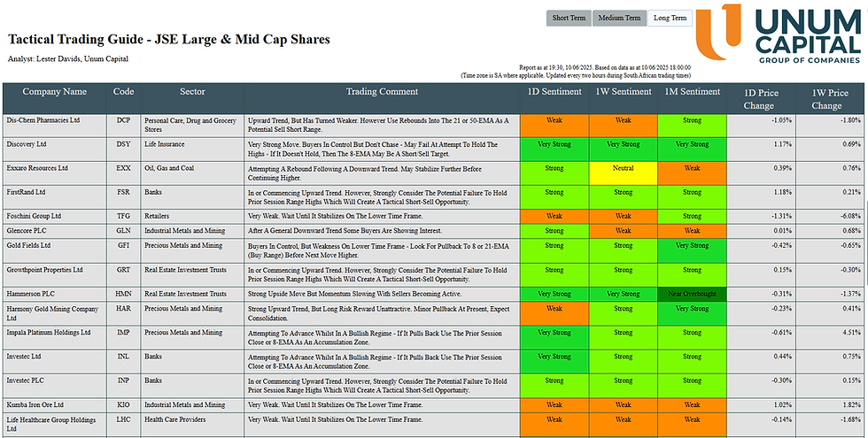Click Dis-Chem's Strong 1M sentiment cell
This screenshot has width=868, height=438.
tap(692, 125)
